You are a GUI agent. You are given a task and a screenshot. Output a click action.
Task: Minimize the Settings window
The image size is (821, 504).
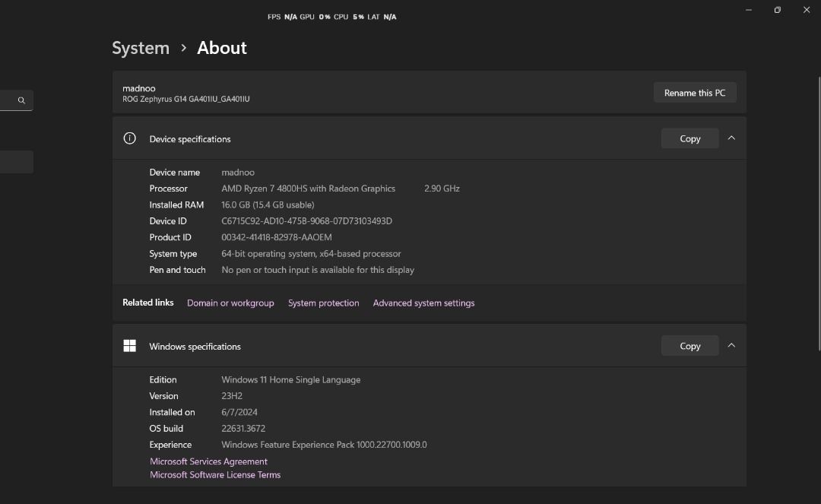[749, 10]
